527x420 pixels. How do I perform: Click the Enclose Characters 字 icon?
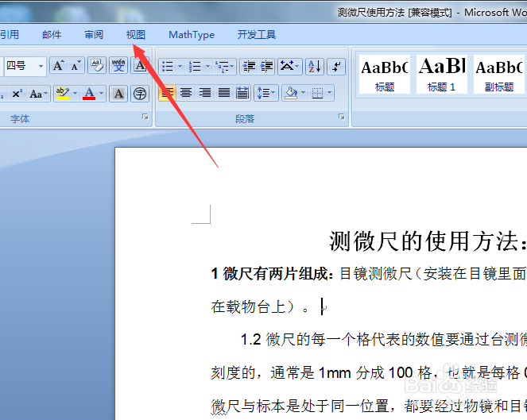pyautogui.click(x=140, y=94)
